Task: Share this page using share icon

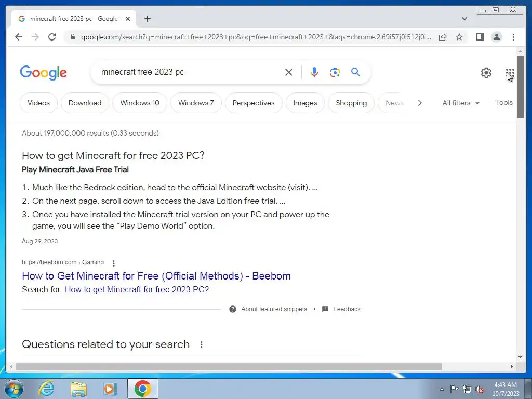Action: click(443, 37)
